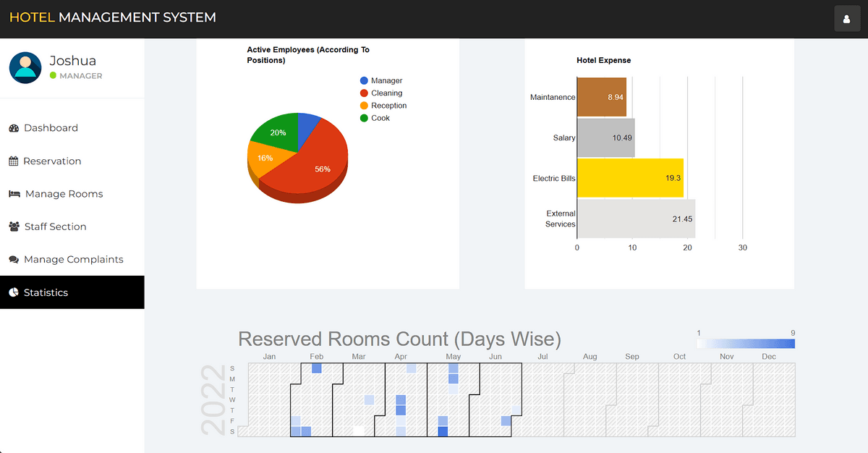Select the Cleaning legend entry

386,93
